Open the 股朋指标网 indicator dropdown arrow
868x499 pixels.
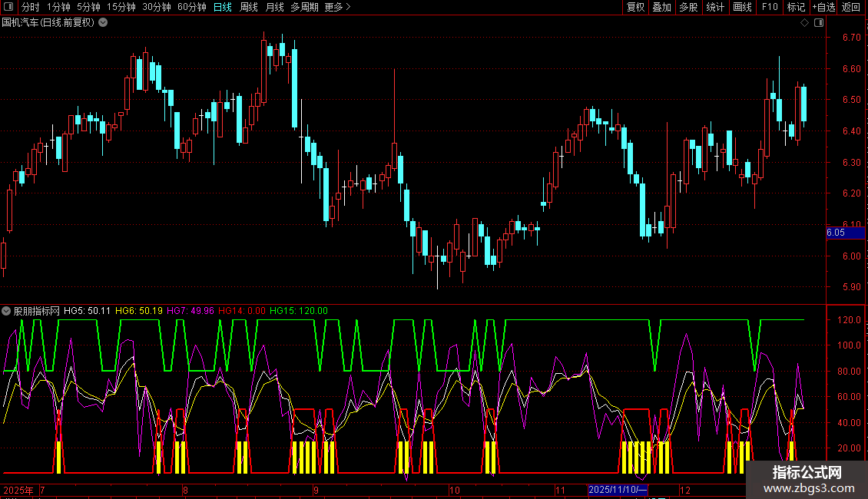coord(6,311)
